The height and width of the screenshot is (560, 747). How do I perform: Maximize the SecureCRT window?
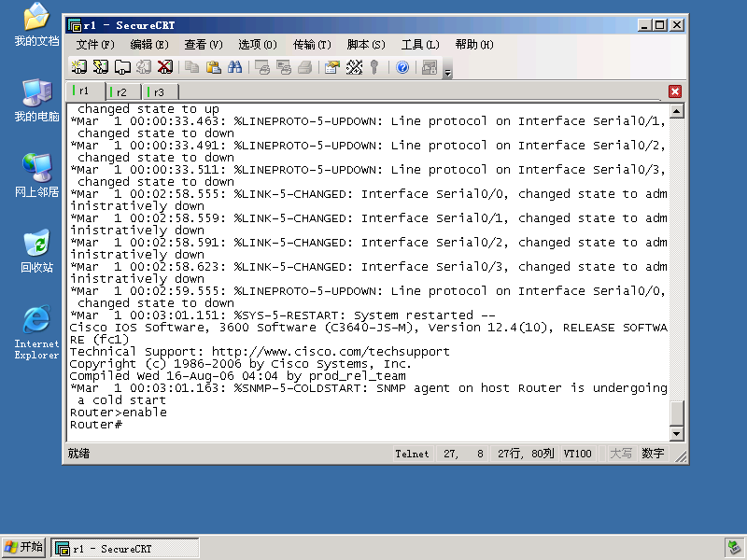click(x=660, y=25)
